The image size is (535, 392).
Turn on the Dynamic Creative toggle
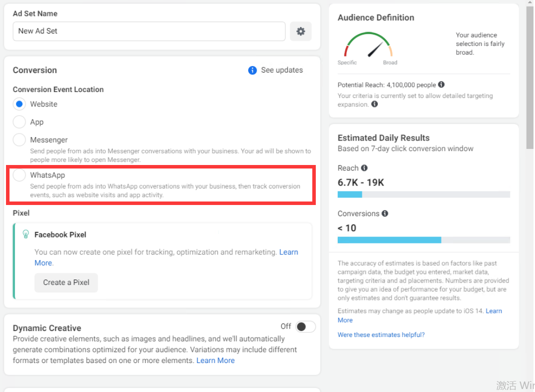pyautogui.click(x=305, y=327)
